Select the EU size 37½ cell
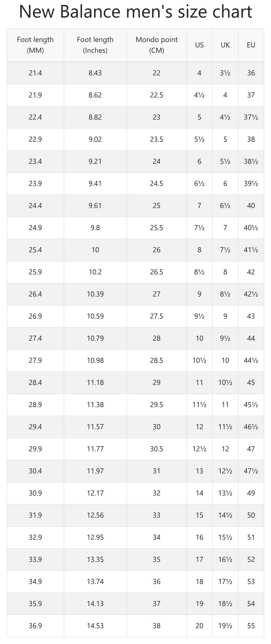271x644 pixels. point(251,117)
